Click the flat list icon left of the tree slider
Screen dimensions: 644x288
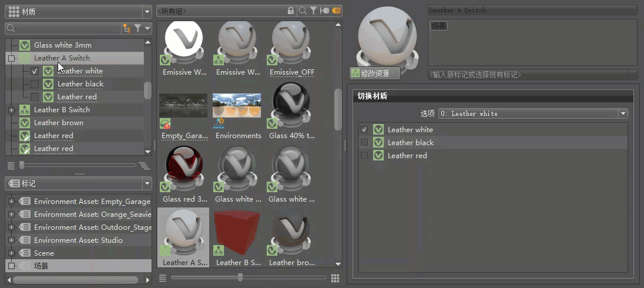[x=11, y=166]
